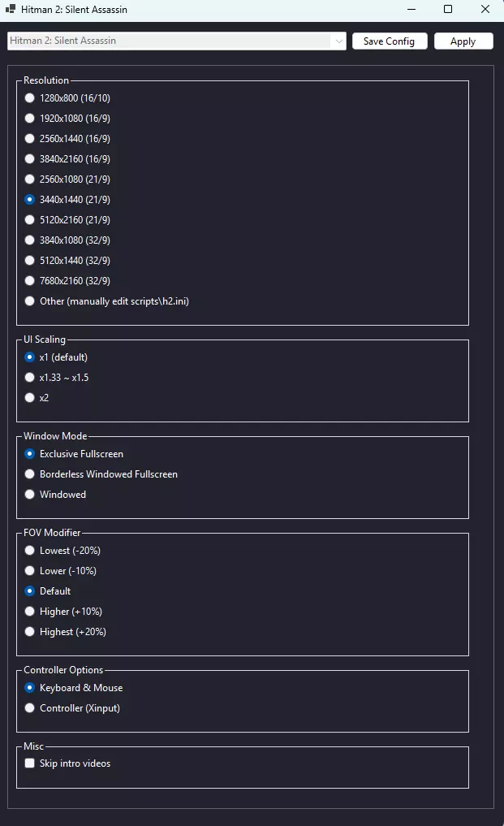The image size is (504, 826).
Task: Enable Skip intro videos checkbox
Action: click(x=30, y=763)
